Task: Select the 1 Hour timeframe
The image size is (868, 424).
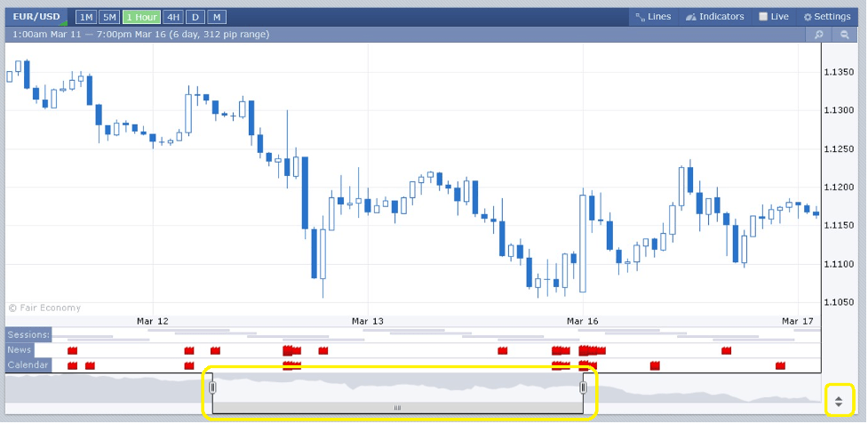Action: click(x=140, y=17)
